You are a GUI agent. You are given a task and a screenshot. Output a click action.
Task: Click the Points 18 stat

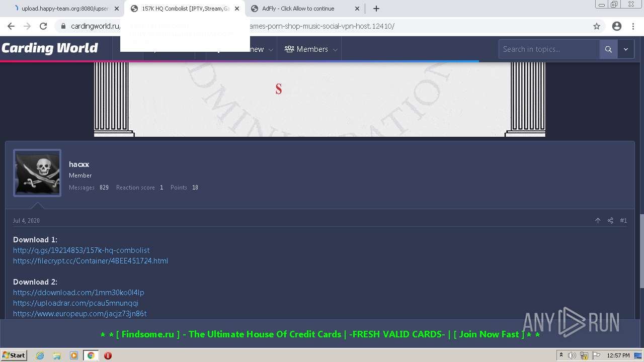pyautogui.click(x=184, y=187)
